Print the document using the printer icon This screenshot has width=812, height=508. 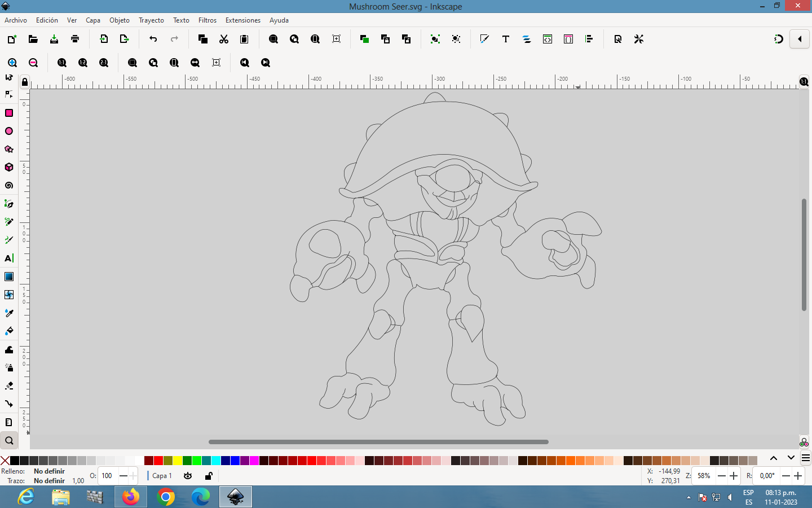coord(75,39)
